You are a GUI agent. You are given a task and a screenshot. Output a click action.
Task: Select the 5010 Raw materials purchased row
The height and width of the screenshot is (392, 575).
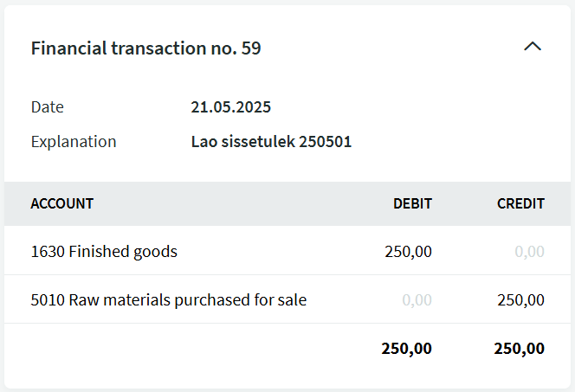pos(287,299)
